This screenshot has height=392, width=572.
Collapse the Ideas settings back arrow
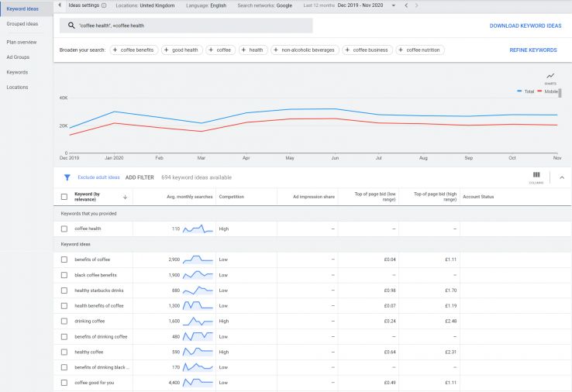coord(60,5)
